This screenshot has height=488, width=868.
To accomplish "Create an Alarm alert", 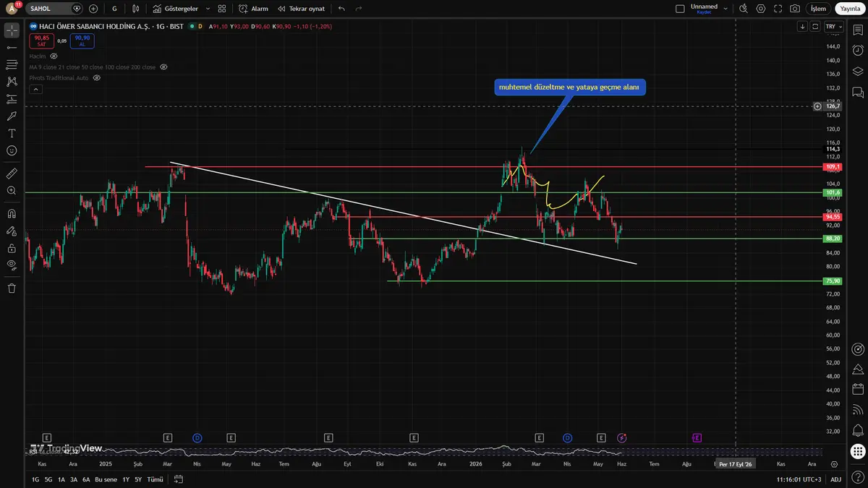I will [x=254, y=9].
